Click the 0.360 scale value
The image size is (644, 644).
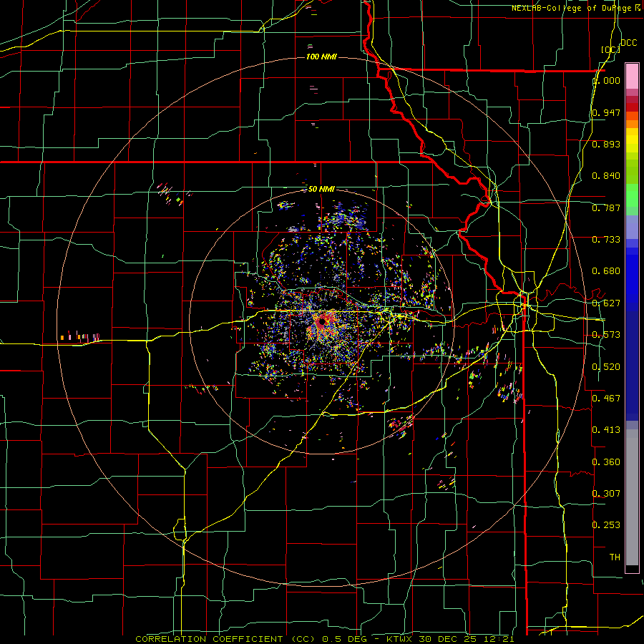tap(606, 462)
